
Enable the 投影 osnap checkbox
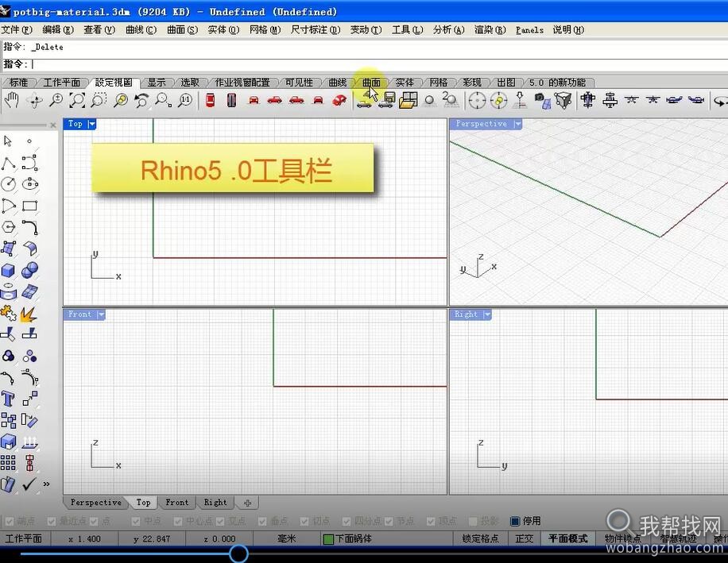tap(473, 521)
